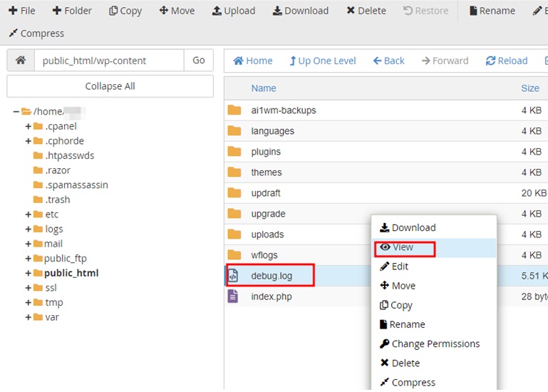Click the Go button
This screenshot has height=392, width=548.
pos(199,60)
